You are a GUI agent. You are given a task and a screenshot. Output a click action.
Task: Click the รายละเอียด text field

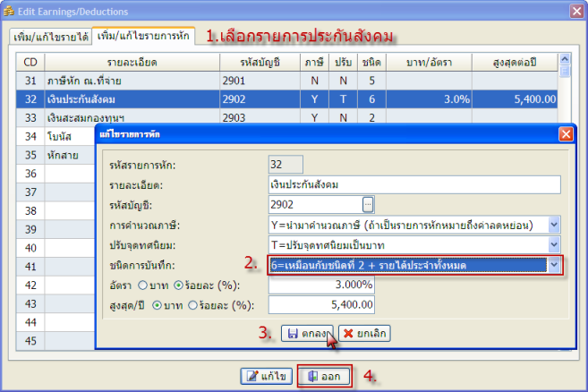pos(413,184)
